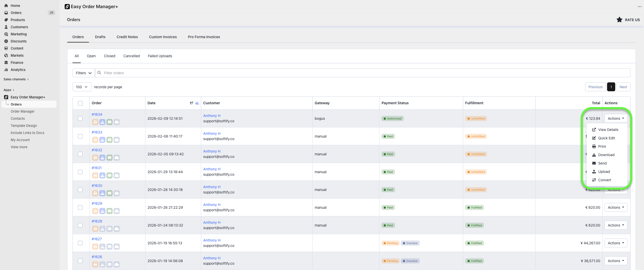
Task: Go to the Next page
Action: [x=623, y=87]
